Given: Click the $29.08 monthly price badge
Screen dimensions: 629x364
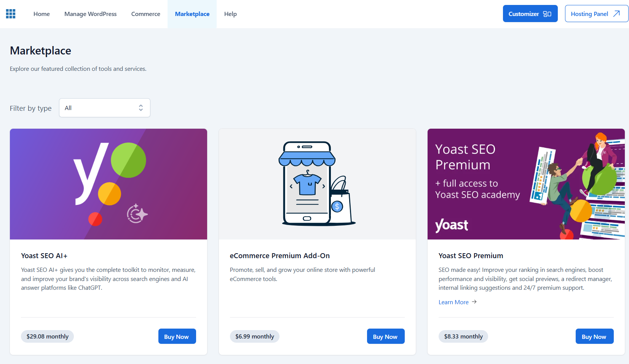Looking at the screenshot, I should (x=48, y=337).
